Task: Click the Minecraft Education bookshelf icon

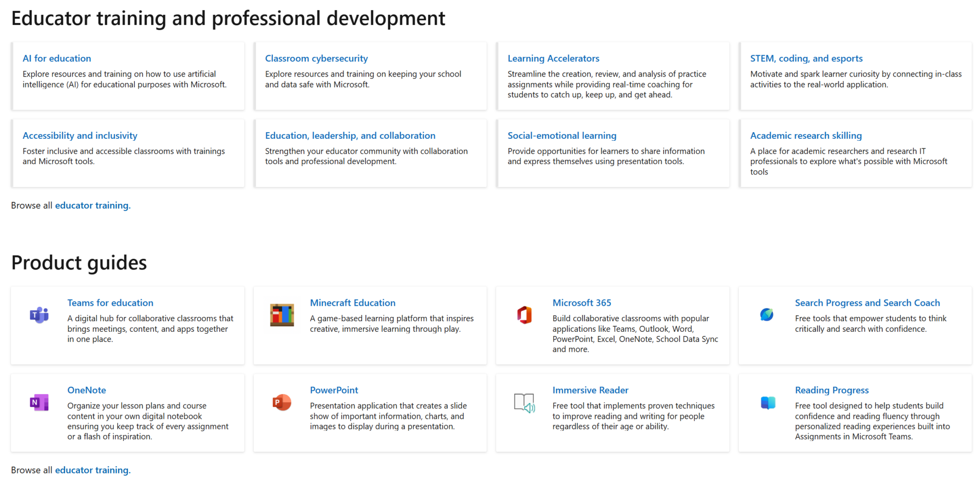Action: (x=282, y=315)
